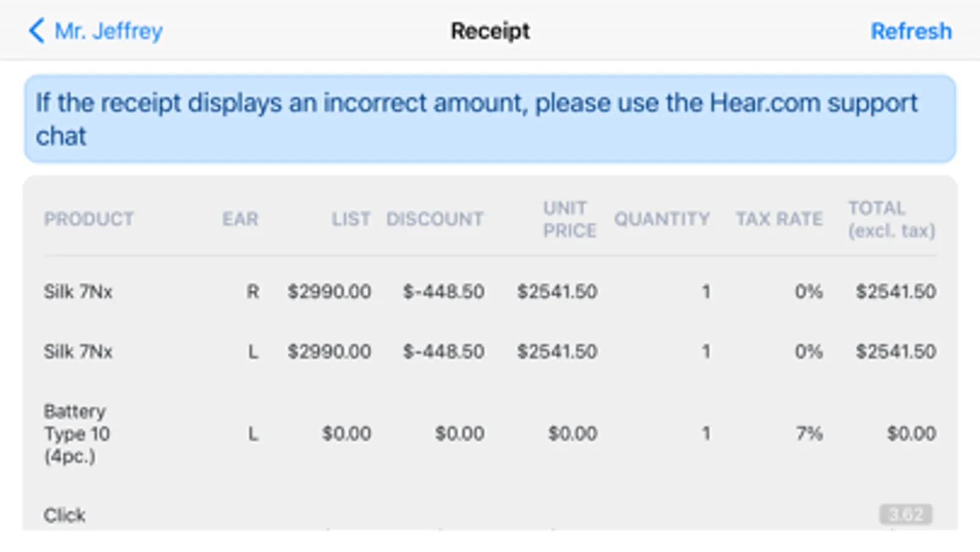The image size is (980, 552).
Task: Tap the Receipt title
Action: coord(490,31)
